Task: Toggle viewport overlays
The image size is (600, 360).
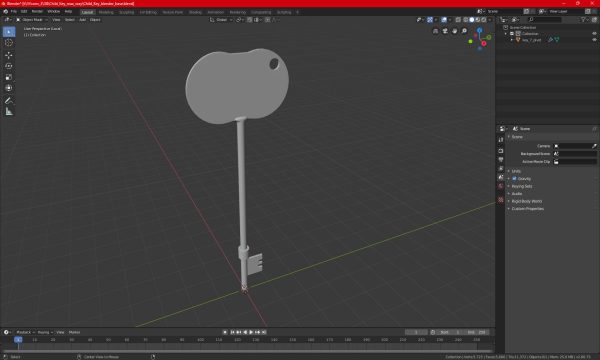Action: 444,20
